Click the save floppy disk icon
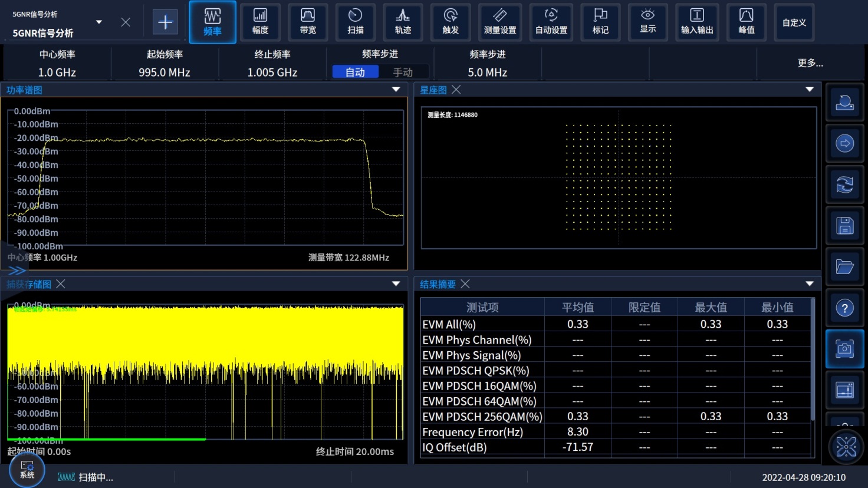Image resolution: width=868 pixels, height=488 pixels. [844, 226]
